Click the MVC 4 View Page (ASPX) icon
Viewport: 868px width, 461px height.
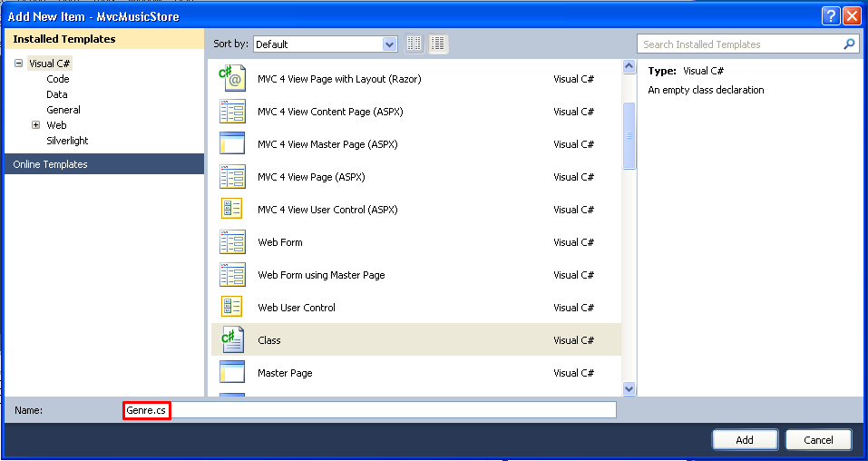232,177
